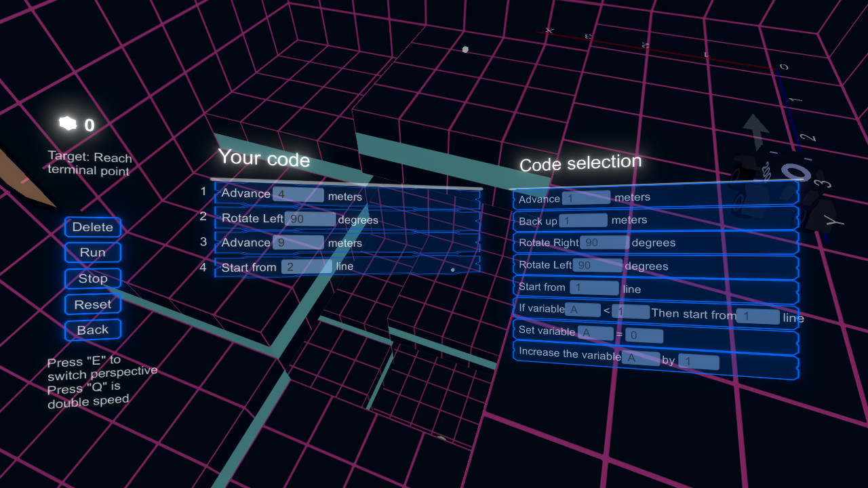Edit Then start from line field
Image resolution: width=868 pixels, height=488 pixels.
[758, 317]
